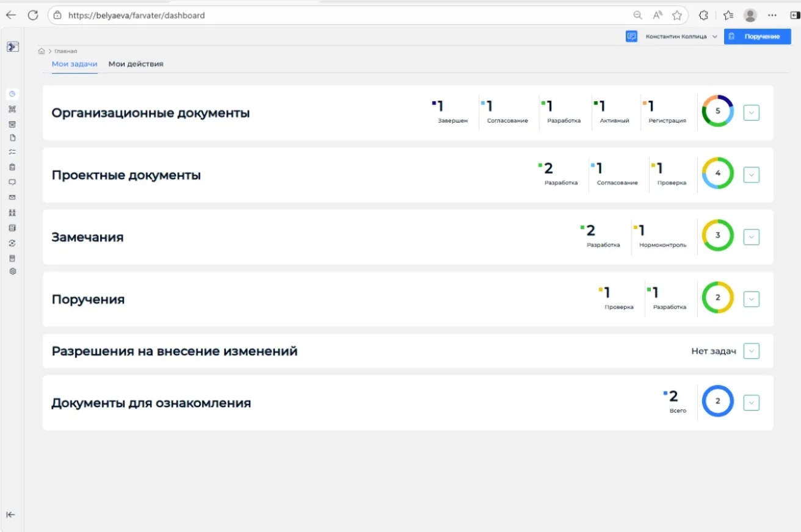
Task: Open the settings gear at the sidebar bottom
Action: pyautogui.click(x=12, y=271)
